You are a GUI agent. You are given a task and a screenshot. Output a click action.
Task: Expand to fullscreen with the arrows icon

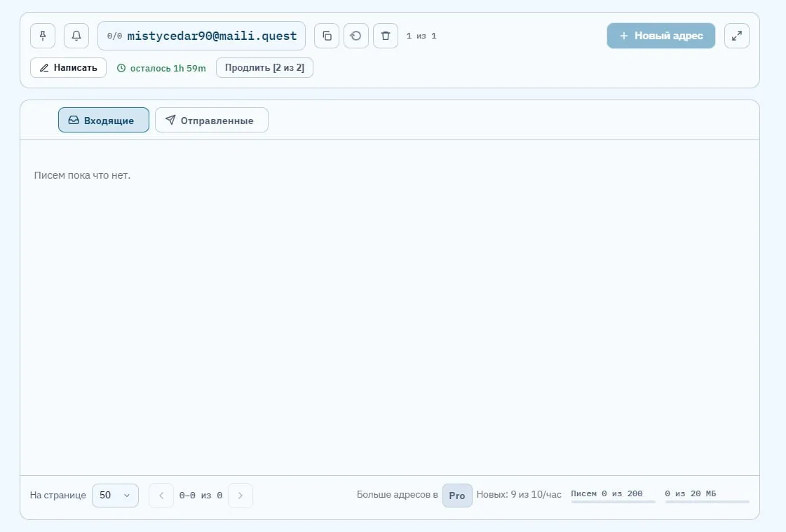pyautogui.click(x=737, y=36)
